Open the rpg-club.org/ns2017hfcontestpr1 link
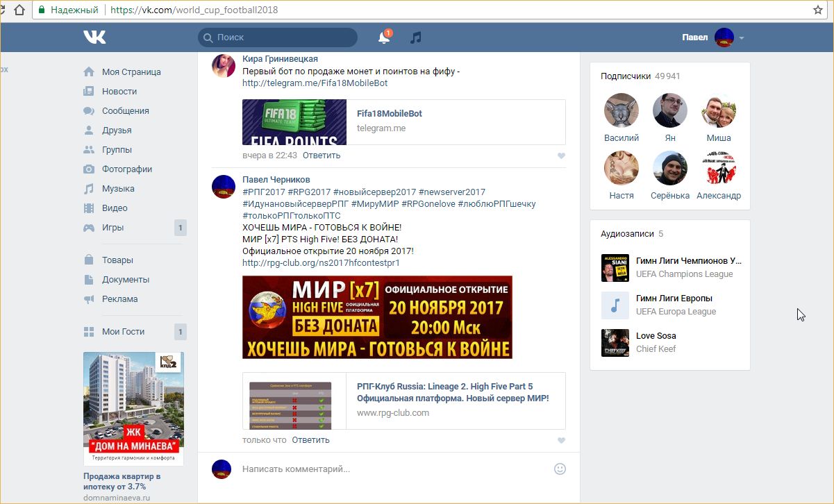Viewport: 834px width, 504px height. point(321,263)
